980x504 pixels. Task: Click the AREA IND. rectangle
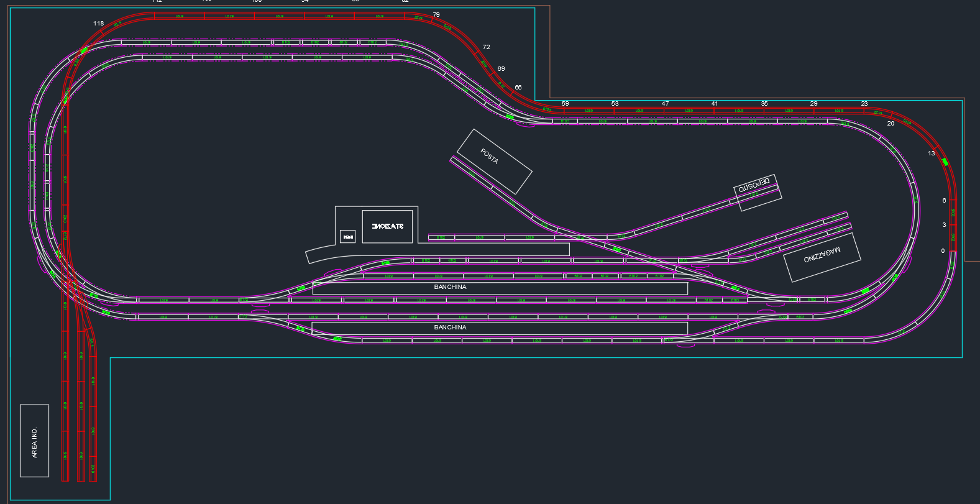(x=34, y=441)
